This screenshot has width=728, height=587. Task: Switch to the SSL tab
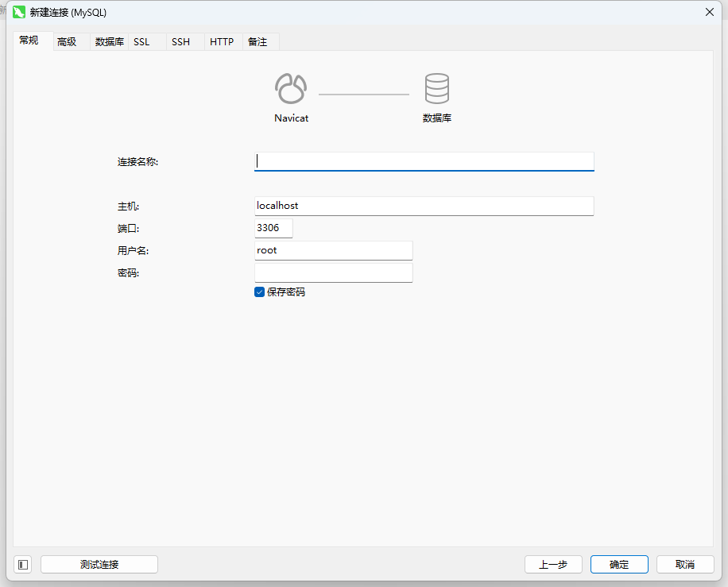tap(147, 42)
